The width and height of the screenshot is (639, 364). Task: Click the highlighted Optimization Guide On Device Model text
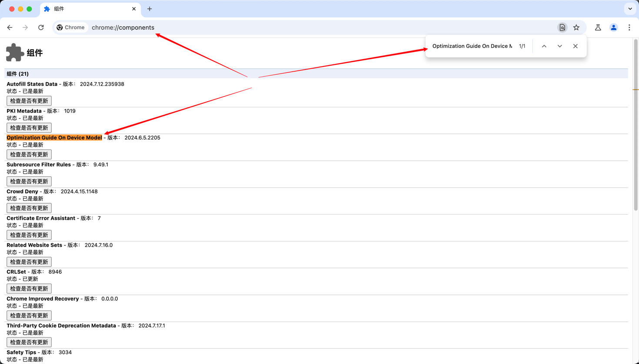[54, 138]
